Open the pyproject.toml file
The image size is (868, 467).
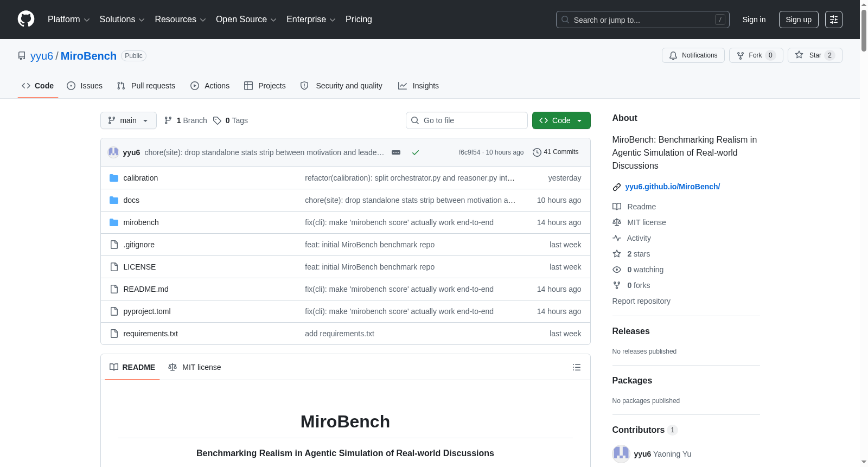pos(147,311)
